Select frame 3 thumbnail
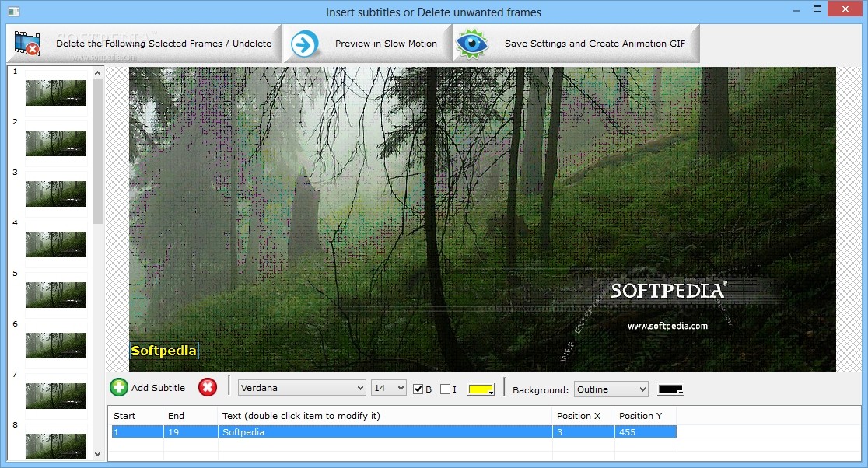This screenshot has width=868, height=468. tap(57, 194)
